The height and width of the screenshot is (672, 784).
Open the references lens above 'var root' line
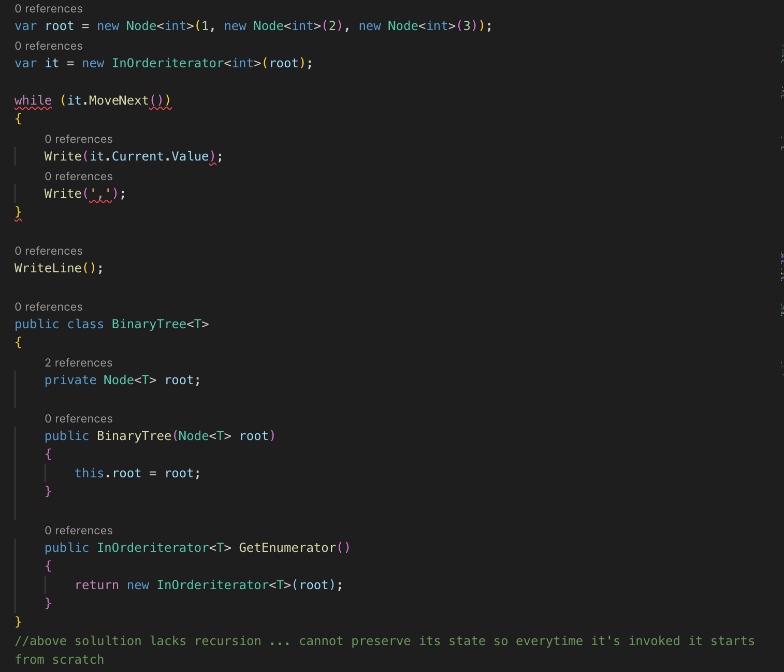(x=49, y=9)
